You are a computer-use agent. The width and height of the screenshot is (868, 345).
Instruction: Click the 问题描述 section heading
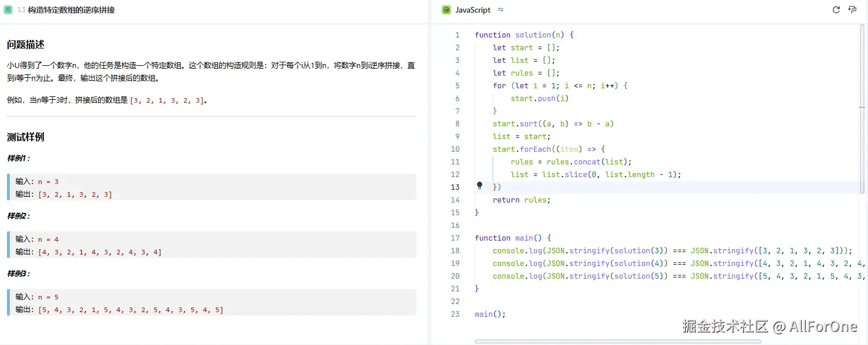coord(25,44)
